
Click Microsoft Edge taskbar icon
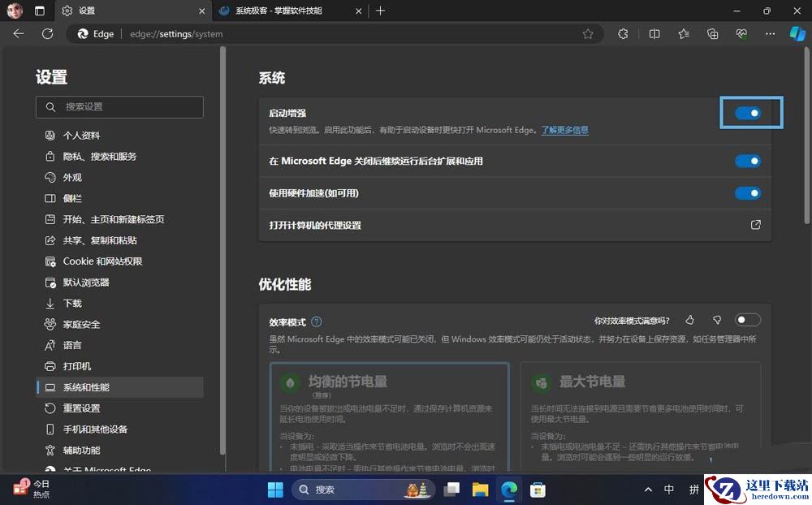[x=509, y=490]
